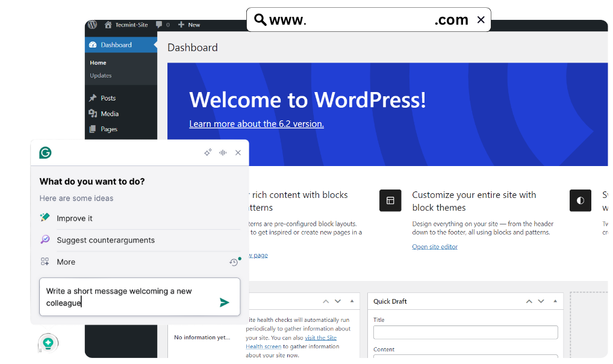Click the Improve it pencil icon

45,217
